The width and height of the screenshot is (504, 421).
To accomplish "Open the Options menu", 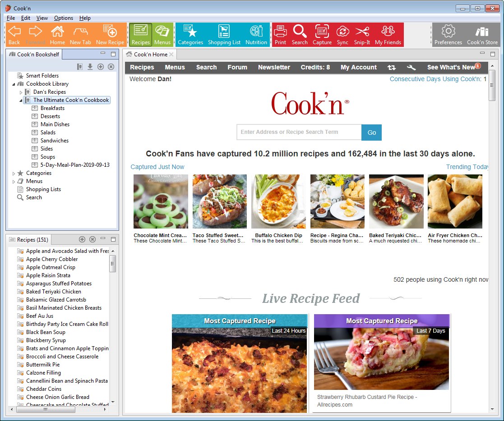I will click(63, 18).
